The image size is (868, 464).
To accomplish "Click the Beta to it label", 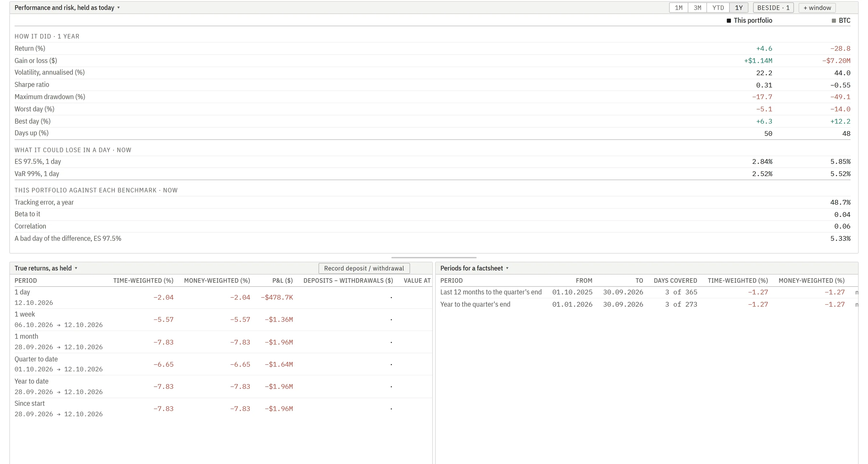I will [x=27, y=214].
